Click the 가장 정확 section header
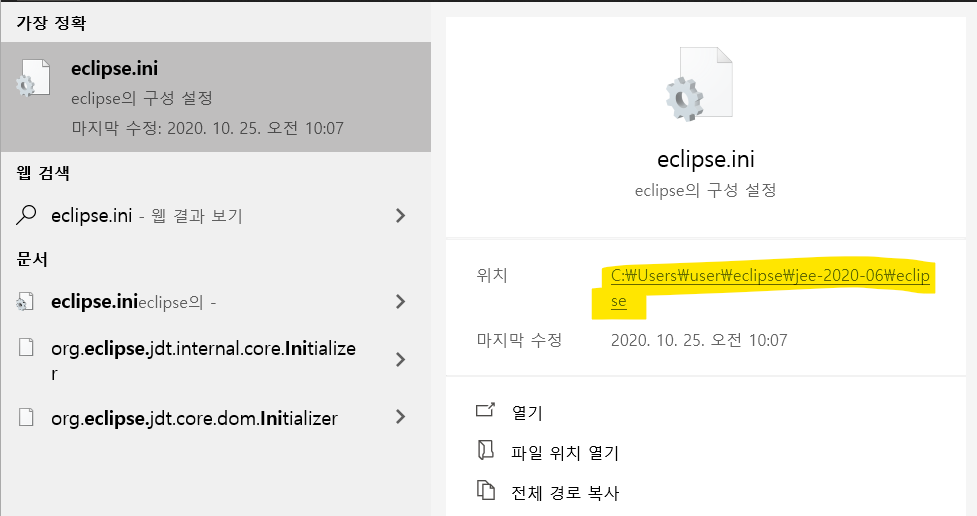 point(51,23)
